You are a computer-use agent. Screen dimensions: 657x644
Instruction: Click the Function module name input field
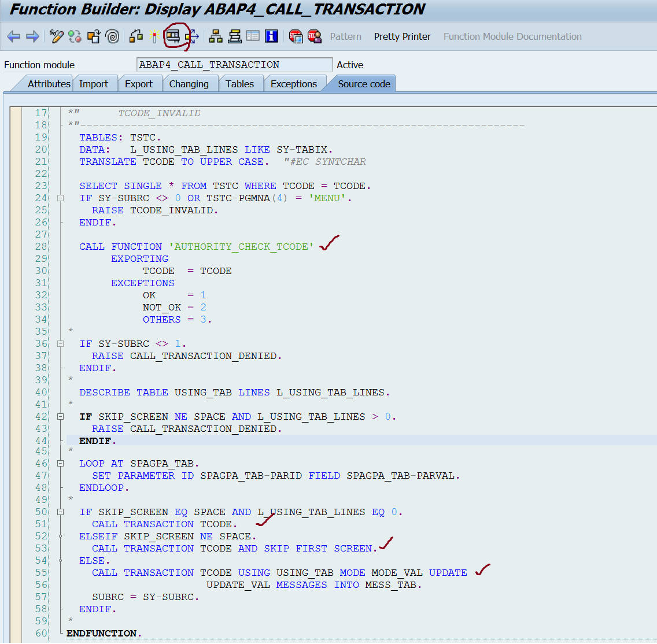234,65
